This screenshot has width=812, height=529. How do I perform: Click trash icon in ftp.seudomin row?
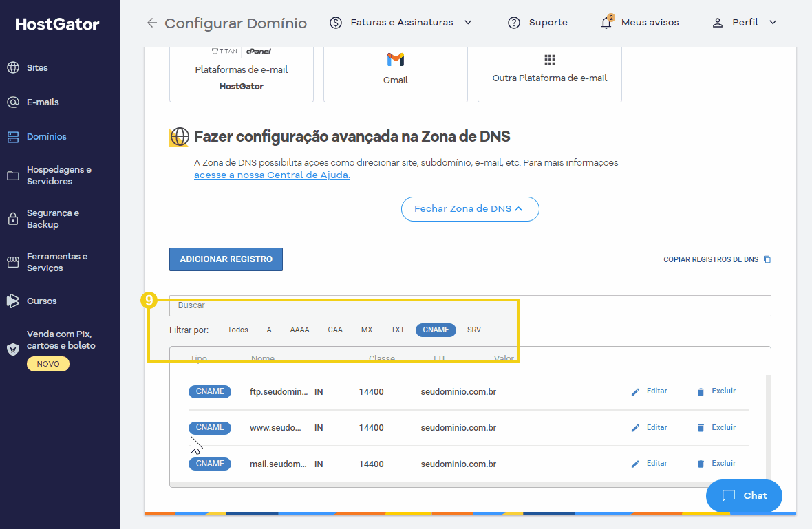(x=701, y=392)
